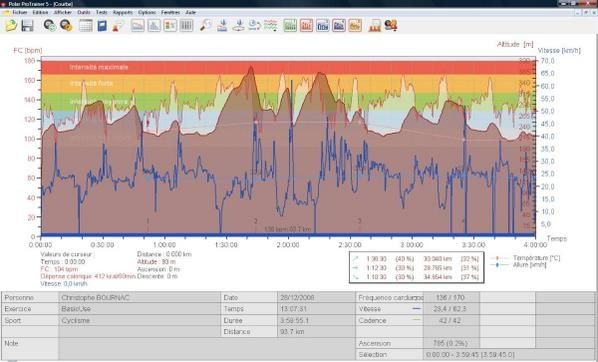Click the watch icon with green badge

point(50,26)
